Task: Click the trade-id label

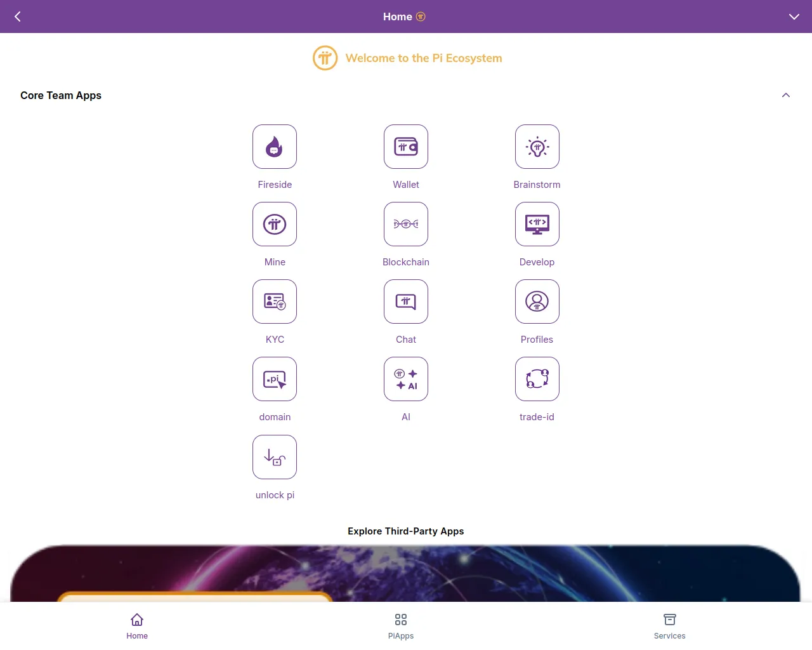Action: 537,417
